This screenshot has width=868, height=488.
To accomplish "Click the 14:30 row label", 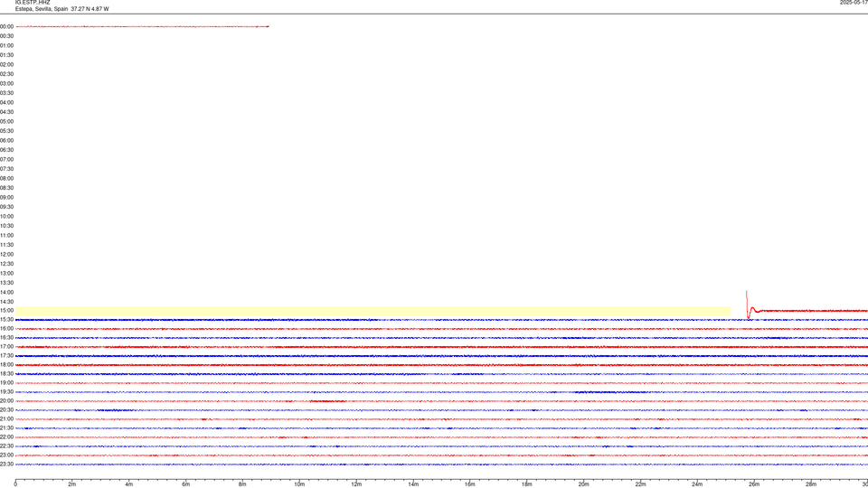I will (x=6, y=302).
